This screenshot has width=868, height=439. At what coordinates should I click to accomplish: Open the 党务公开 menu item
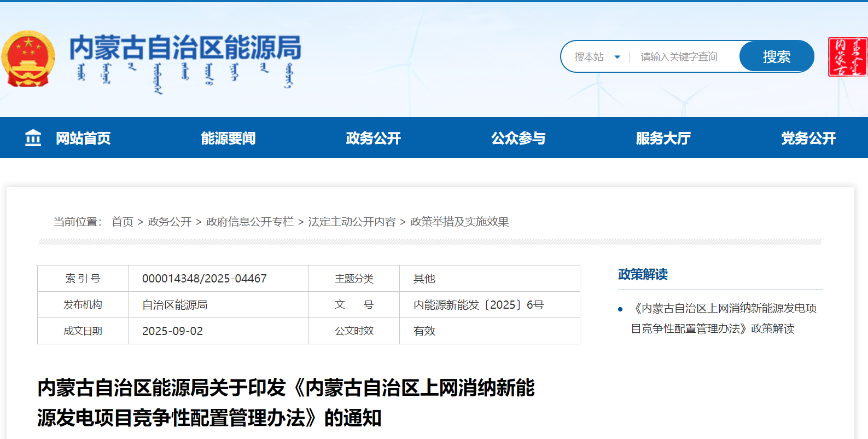[808, 138]
